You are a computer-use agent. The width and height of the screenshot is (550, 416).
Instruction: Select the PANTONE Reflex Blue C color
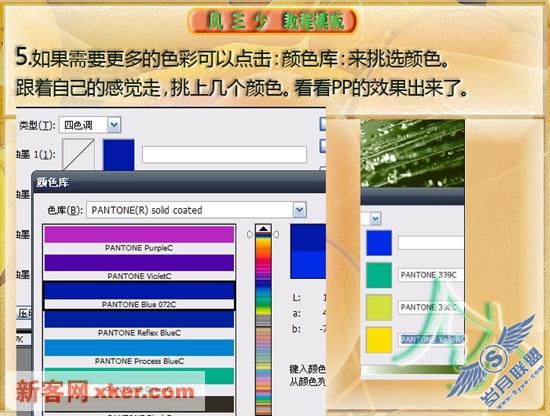(139, 324)
